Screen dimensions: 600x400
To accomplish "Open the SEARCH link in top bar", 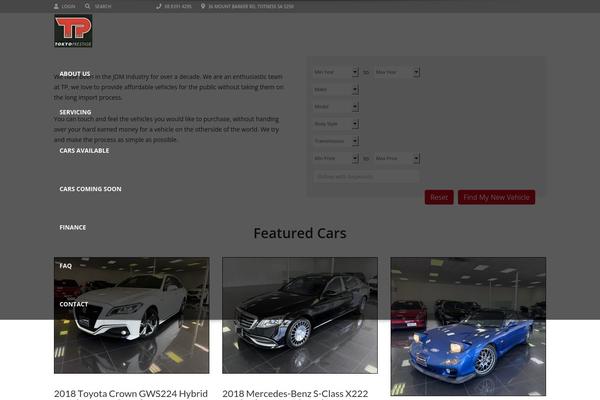I will 103,7.
